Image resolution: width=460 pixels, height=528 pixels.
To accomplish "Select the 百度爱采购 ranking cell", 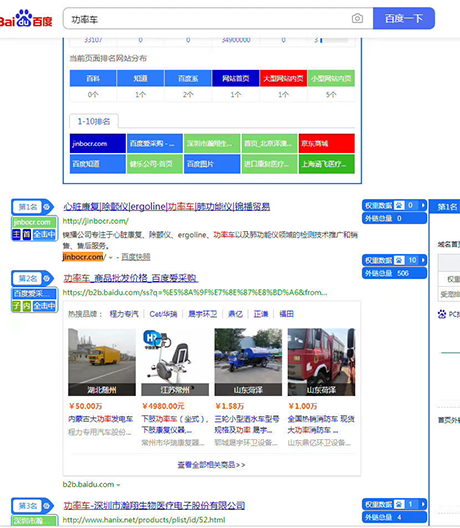I will (x=155, y=143).
